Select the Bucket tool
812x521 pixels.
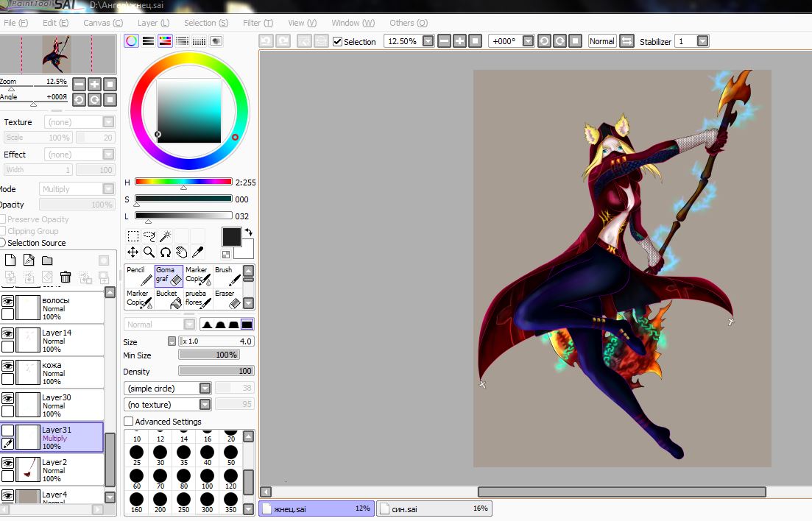(169, 299)
